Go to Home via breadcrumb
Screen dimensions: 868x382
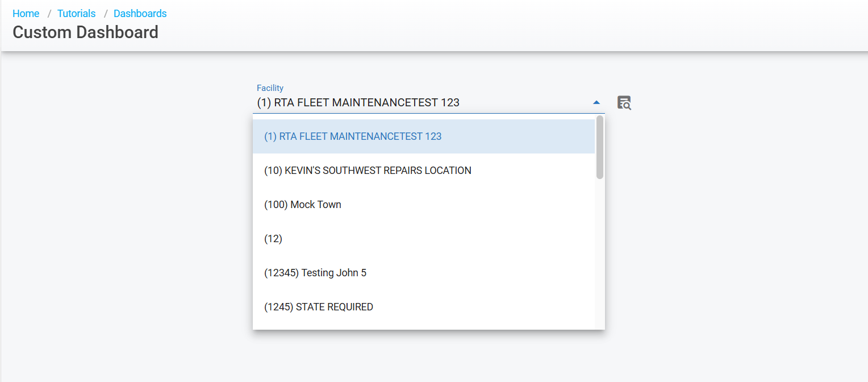point(26,14)
